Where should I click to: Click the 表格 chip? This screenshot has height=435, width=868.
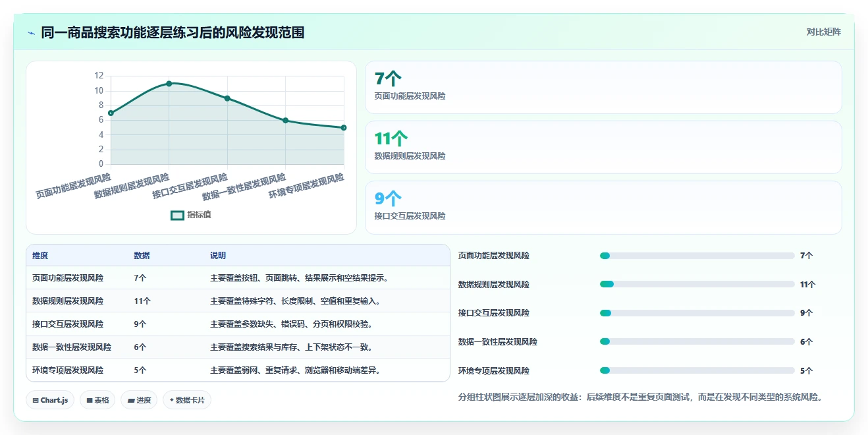coord(97,400)
